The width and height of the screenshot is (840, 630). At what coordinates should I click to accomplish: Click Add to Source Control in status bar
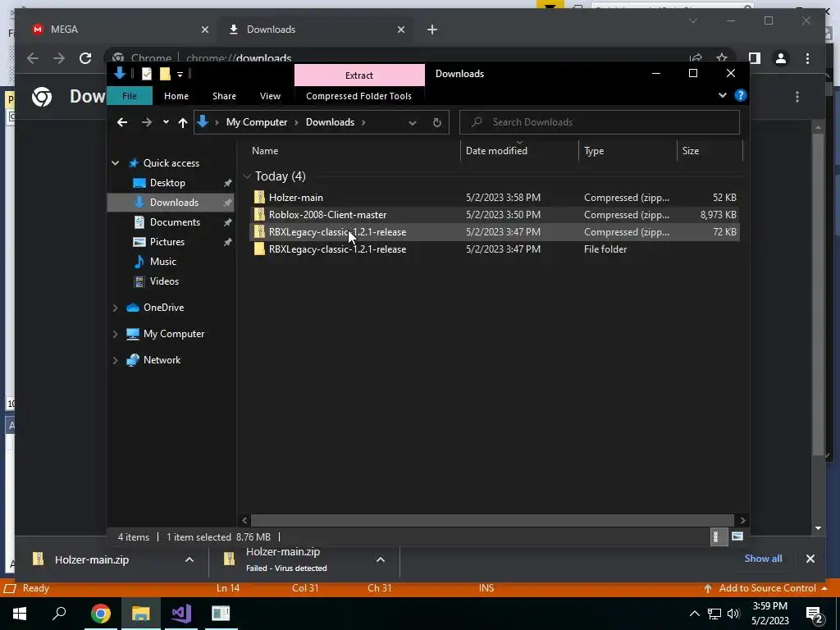tap(767, 588)
